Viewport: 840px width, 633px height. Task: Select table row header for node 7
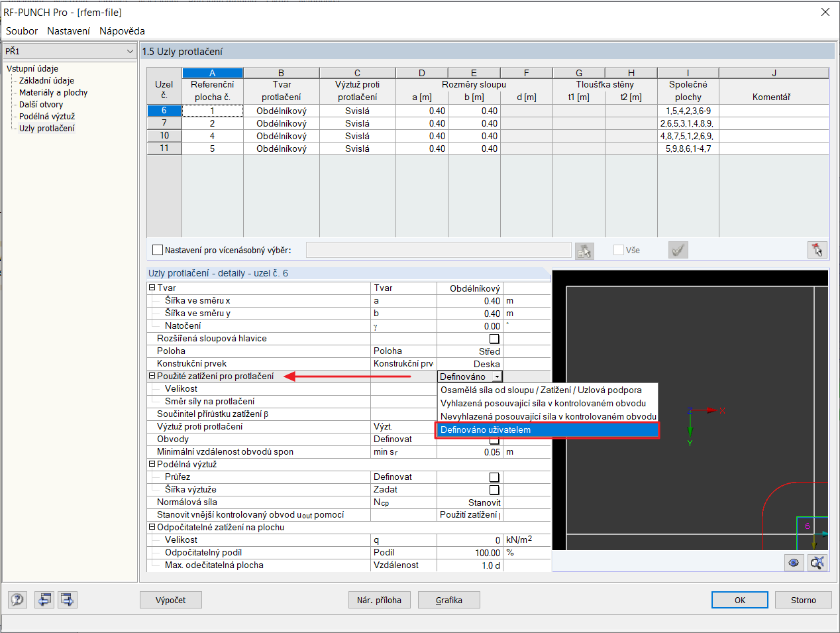pyautogui.click(x=164, y=123)
